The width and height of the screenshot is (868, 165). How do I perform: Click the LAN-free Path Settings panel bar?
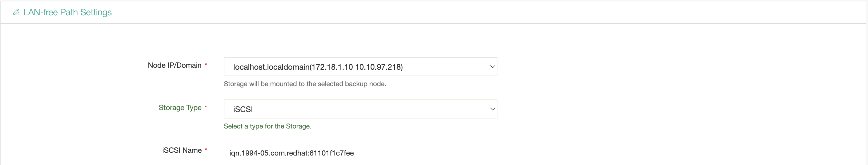pos(434,12)
